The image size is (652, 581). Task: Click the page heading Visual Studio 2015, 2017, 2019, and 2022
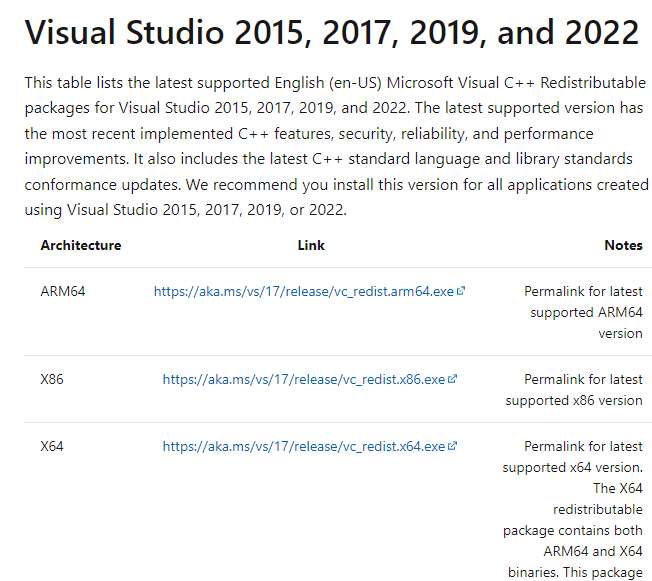pyautogui.click(x=332, y=32)
